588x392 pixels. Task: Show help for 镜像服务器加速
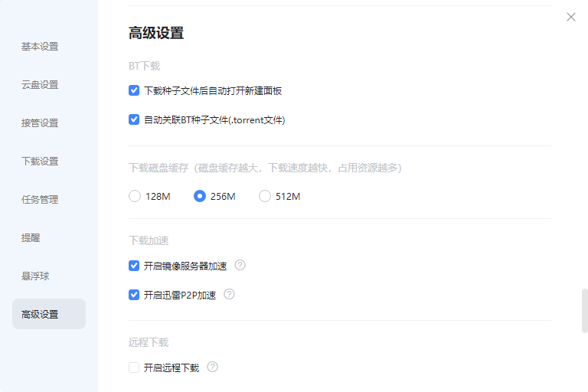[x=240, y=265]
